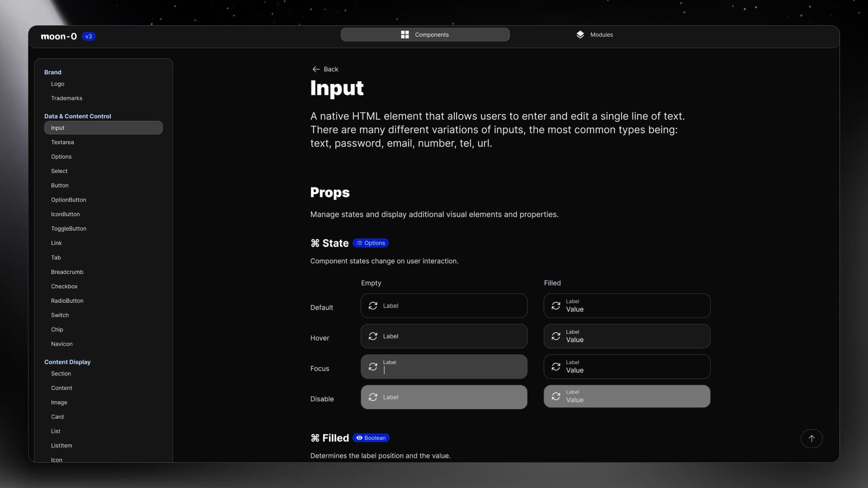Click the Components grid icon in header
This screenshot has width=868, height=488.
tap(405, 34)
